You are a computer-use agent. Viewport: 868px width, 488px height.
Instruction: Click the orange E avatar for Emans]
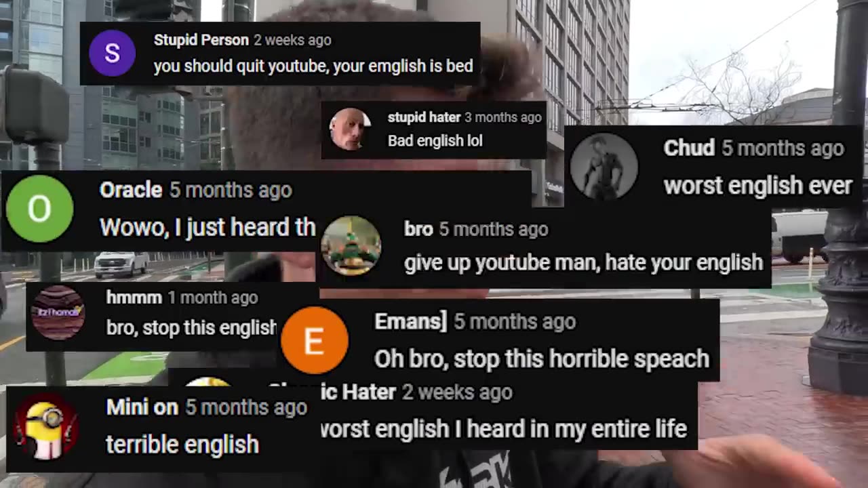pyautogui.click(x=314, y=340)
